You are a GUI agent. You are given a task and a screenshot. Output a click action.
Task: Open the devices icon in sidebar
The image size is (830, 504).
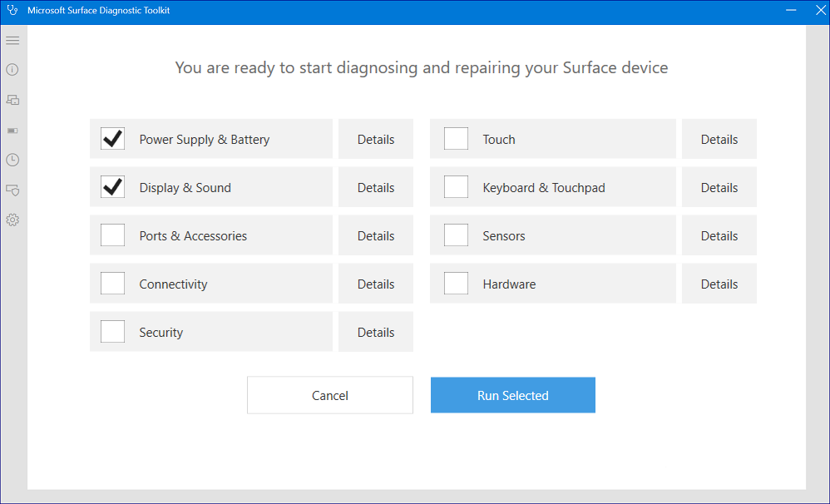(x=12, y=100)
